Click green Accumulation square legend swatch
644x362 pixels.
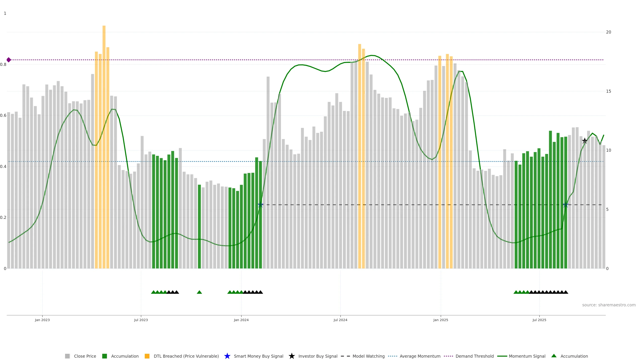[x=104, y=356]
